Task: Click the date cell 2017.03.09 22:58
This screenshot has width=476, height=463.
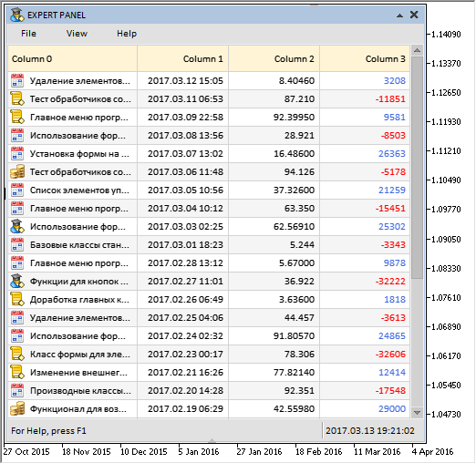Action: click(x=182, y=118)
